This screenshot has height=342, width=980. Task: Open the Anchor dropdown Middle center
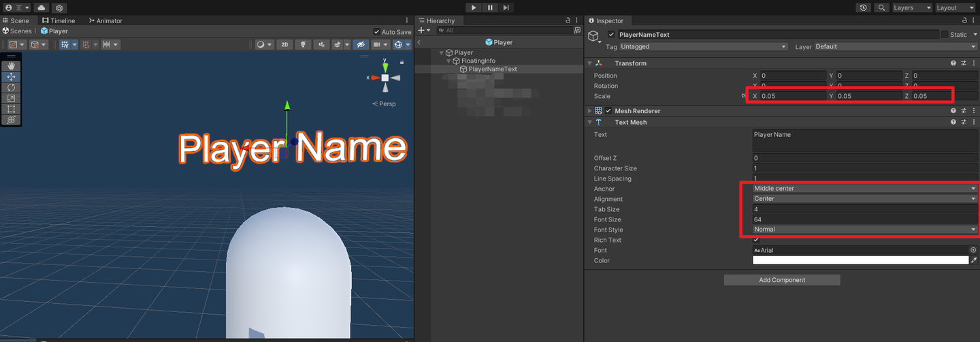pyautogui.click(x=865, y=189)
